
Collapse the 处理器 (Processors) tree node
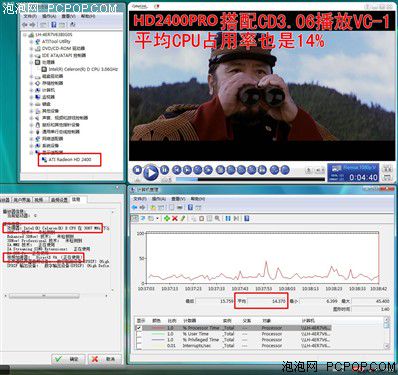(x=31, y=62)
